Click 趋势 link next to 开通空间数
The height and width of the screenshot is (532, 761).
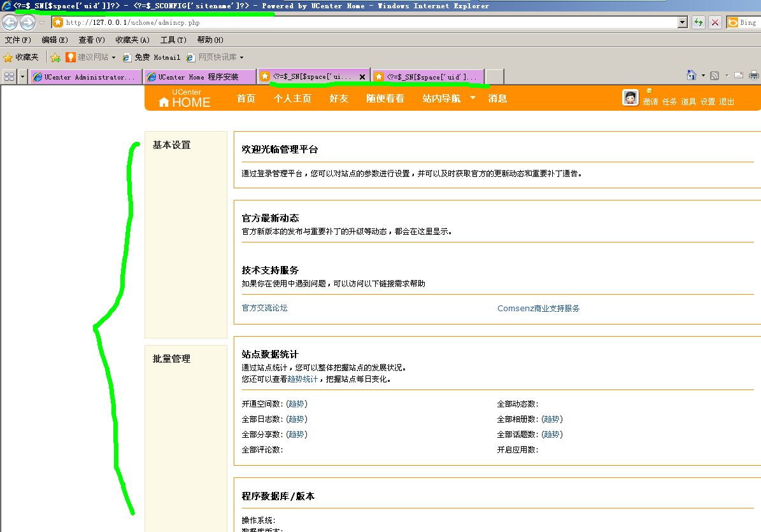(x=297, y=404)
